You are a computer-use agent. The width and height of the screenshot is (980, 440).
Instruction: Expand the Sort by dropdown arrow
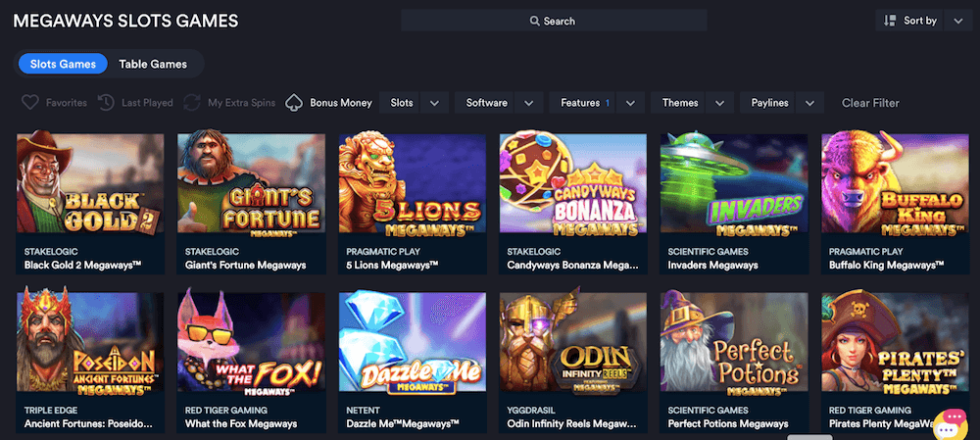click(x=958, y=22)
